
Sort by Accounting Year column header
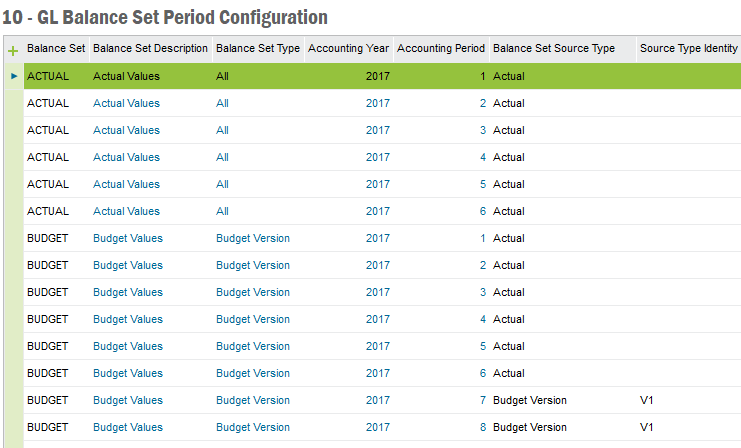tap(347, 48)
